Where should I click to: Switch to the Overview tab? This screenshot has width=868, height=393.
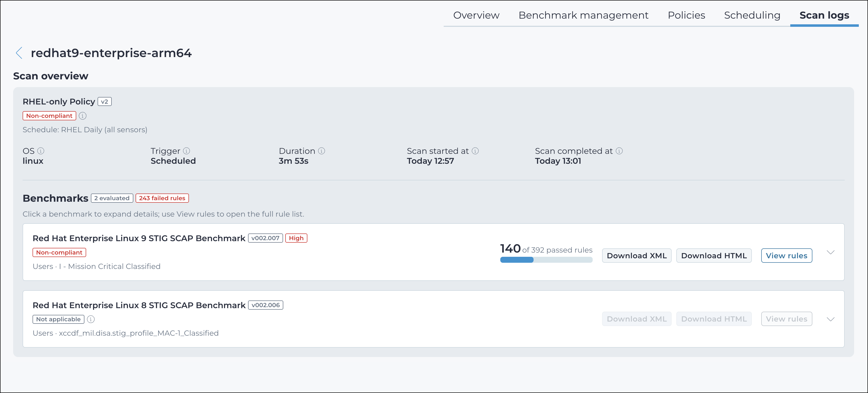coord(476,15)
